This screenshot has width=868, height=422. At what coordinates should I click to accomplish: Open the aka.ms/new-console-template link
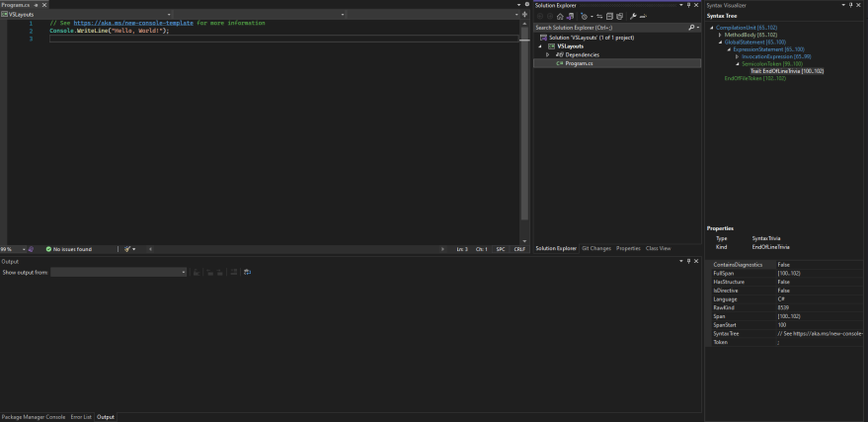tap(133, 24)
